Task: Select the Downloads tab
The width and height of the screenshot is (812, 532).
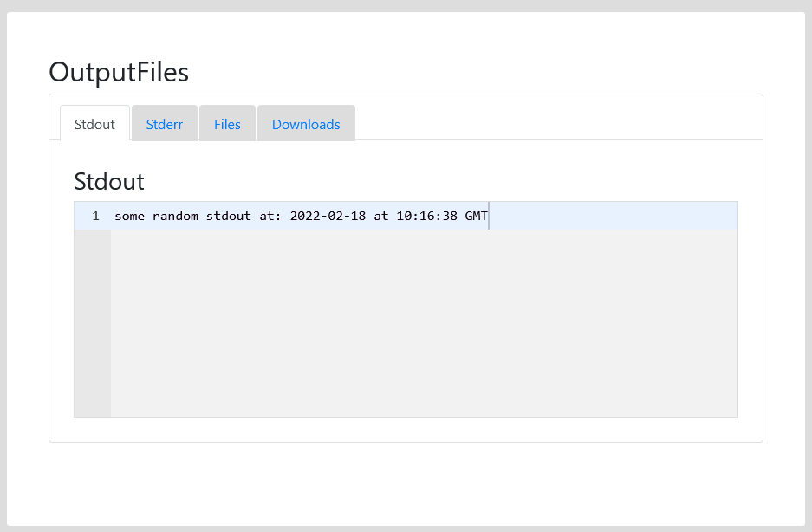Action: pos(305,124)
